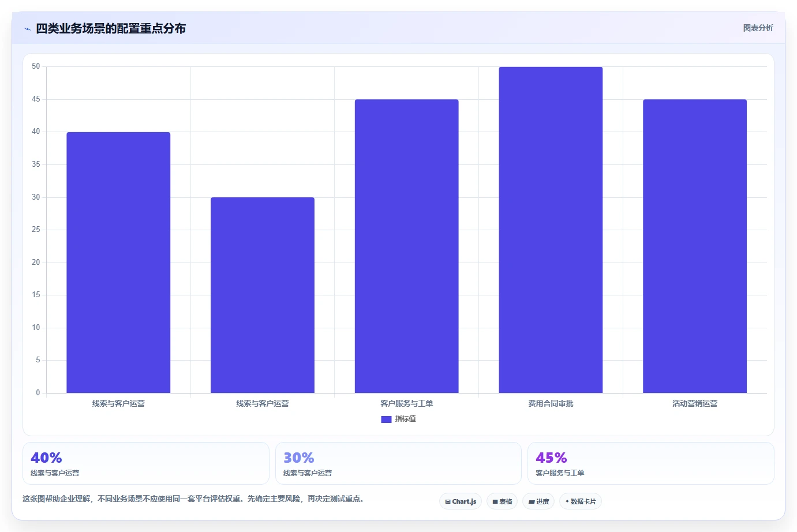Screen dimensions: 797x532
Task: Click the y-axis tick label 50
Action: [36, 66]
